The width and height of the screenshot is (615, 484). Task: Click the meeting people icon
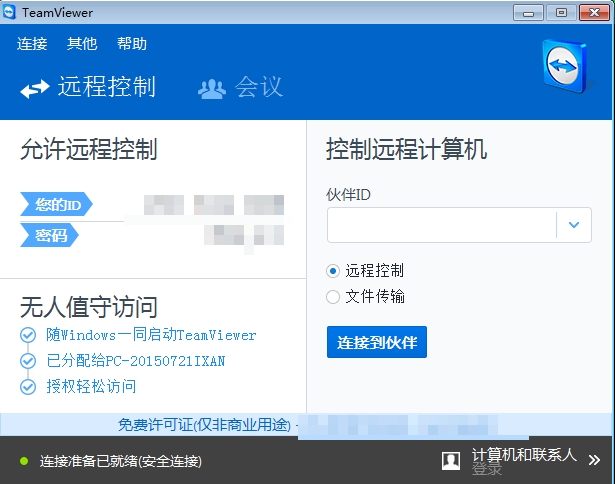point(212,89)
